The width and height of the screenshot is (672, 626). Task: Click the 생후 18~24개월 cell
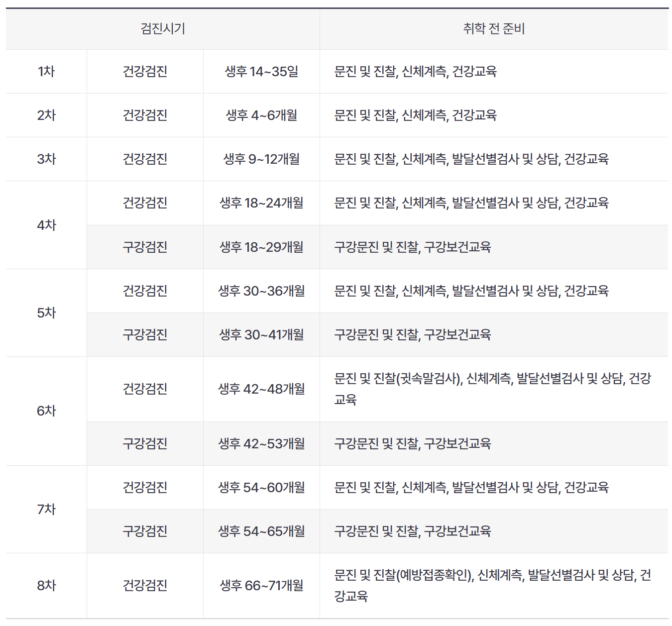(x=261, y=203)
